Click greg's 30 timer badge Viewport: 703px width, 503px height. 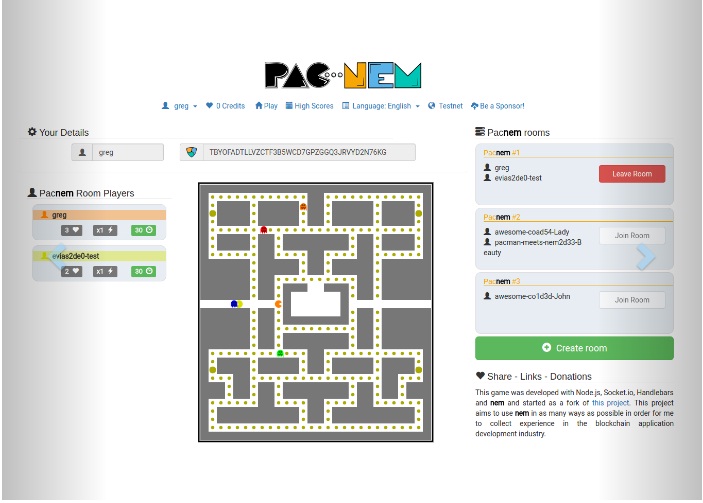click(143, 230)
